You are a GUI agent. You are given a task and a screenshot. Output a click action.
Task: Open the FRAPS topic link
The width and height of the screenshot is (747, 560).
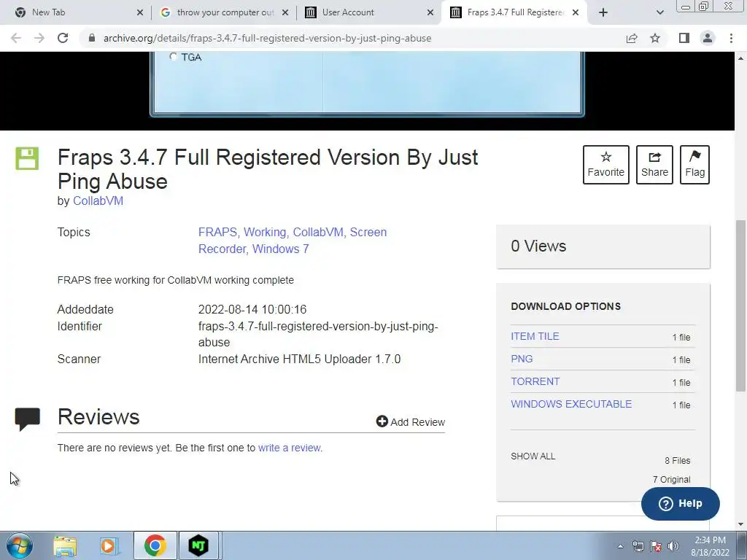pyautogui.click(x=219, y=233)
